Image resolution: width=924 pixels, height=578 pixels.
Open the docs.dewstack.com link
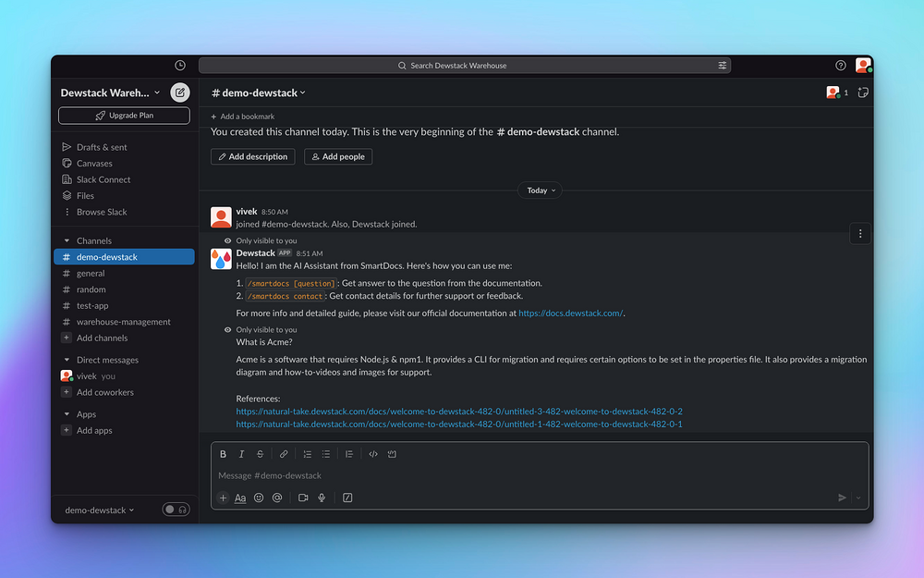570,314
